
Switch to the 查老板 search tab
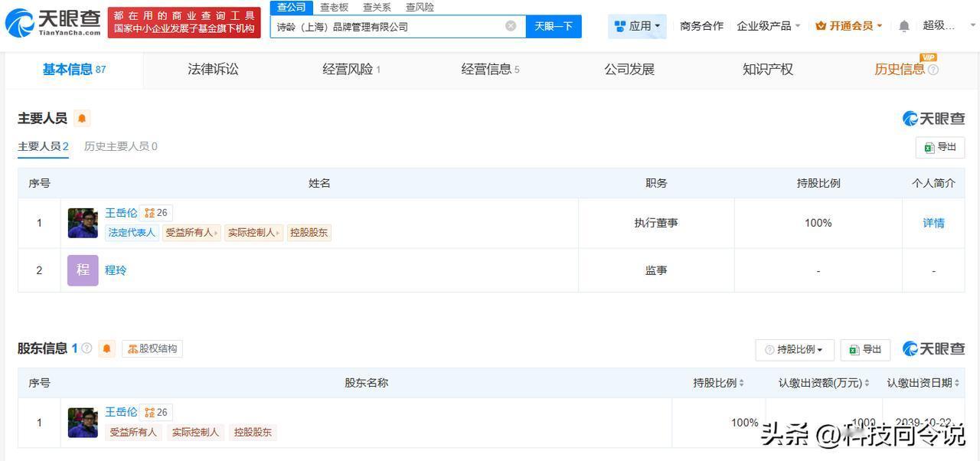pyautogui.click(x=334, y=7)
